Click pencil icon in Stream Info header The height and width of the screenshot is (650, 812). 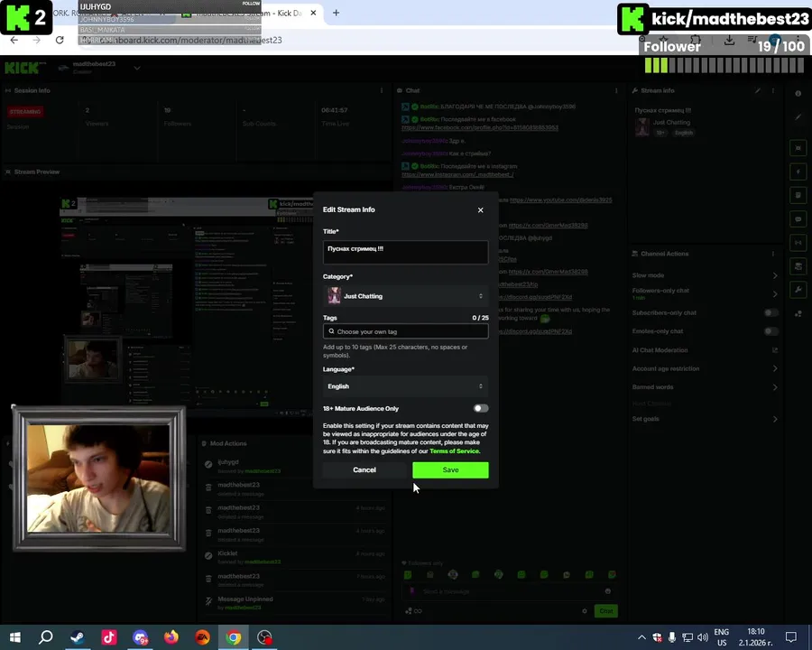point(758,90)
